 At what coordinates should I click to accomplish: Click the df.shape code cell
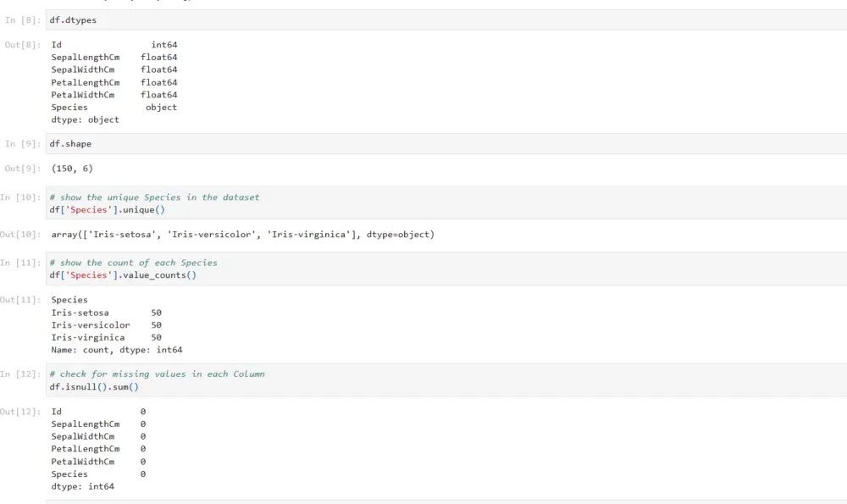[x=70, y=144]
